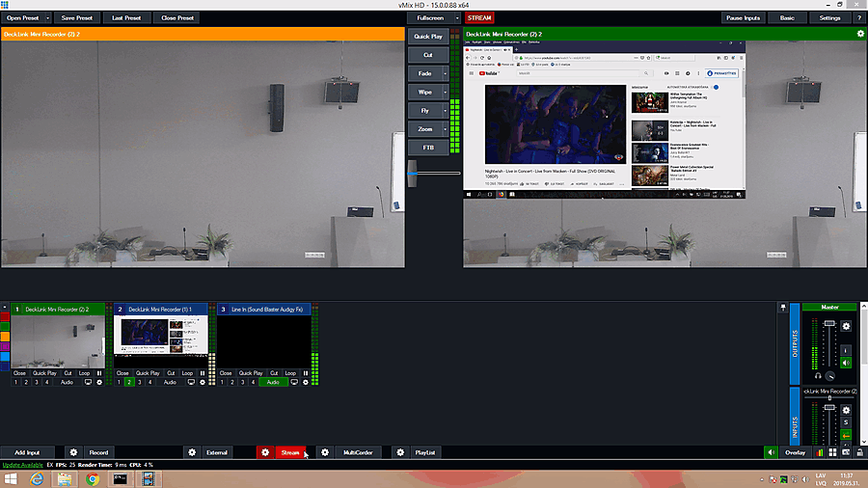
Task: Toggle the orange arrow mixer button
Action: pyautogui.click(x=846, y=435)
